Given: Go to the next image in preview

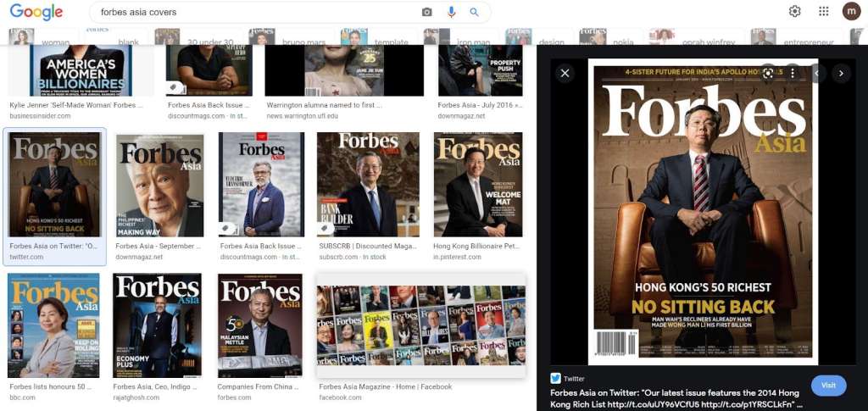Looking at the screenshot, I should [841, 74].
